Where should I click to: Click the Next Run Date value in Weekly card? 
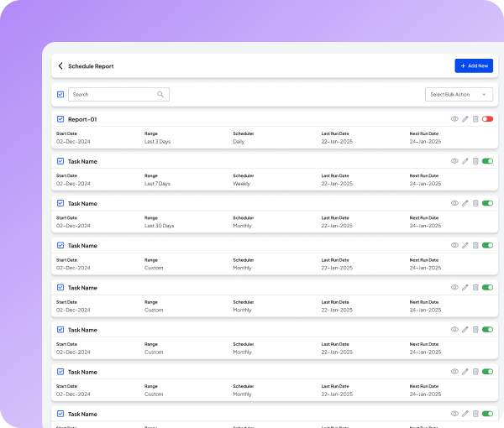tap(425, 184)
